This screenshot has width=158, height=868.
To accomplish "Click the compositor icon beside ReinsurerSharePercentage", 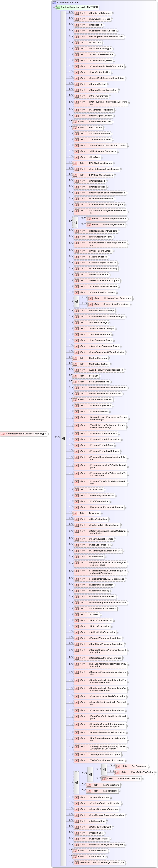I will tap(77, 302).
